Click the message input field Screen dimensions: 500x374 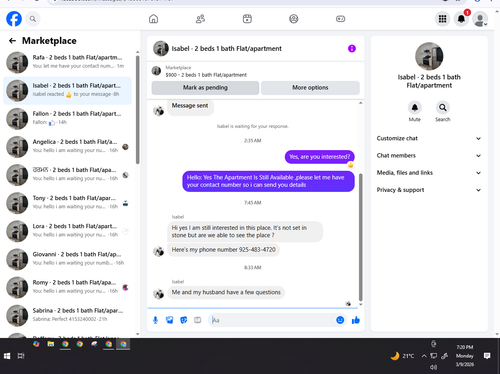[x=272, y=320]
